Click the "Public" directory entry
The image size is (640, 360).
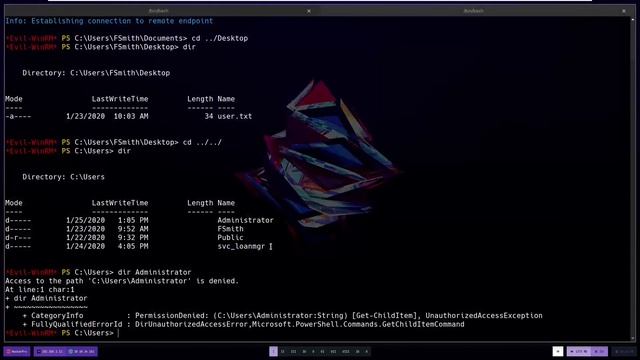coord(230,238)
